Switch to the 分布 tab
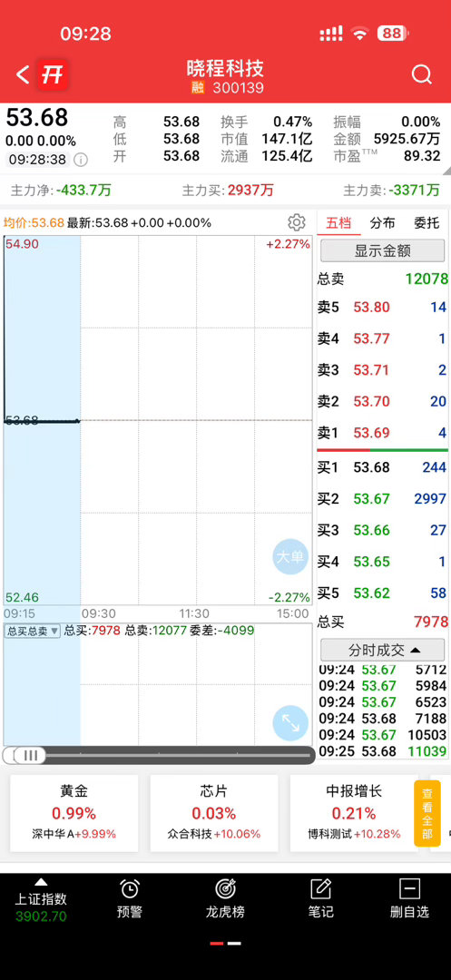Screen dimensions: 451x980 click(382, 222)
